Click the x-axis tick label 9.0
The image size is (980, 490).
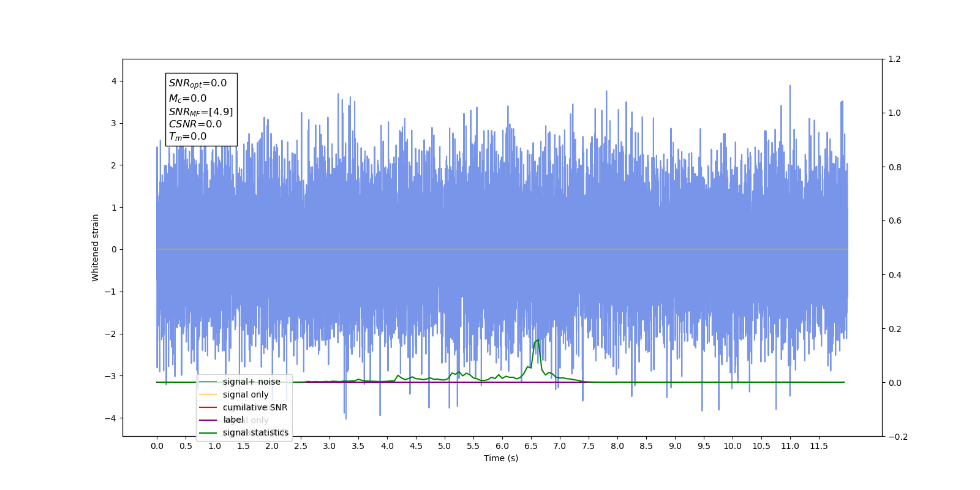pyautogui.click(x=675, y=446)
